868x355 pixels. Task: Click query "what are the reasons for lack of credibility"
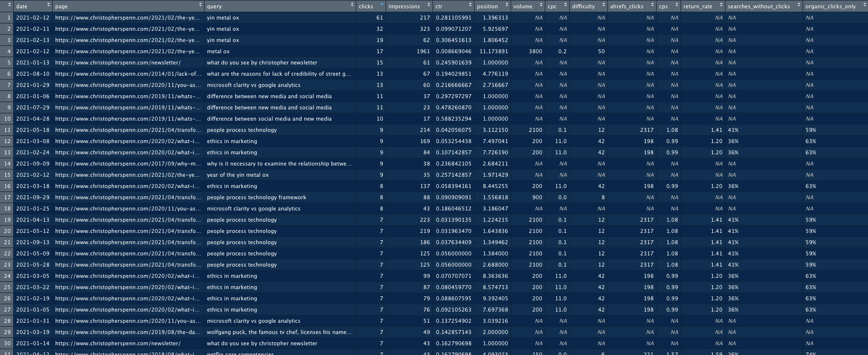tap(279, 74)
